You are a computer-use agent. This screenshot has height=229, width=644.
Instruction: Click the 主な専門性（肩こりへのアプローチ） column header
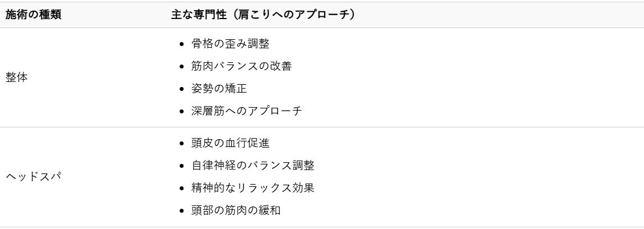(262, 16)
